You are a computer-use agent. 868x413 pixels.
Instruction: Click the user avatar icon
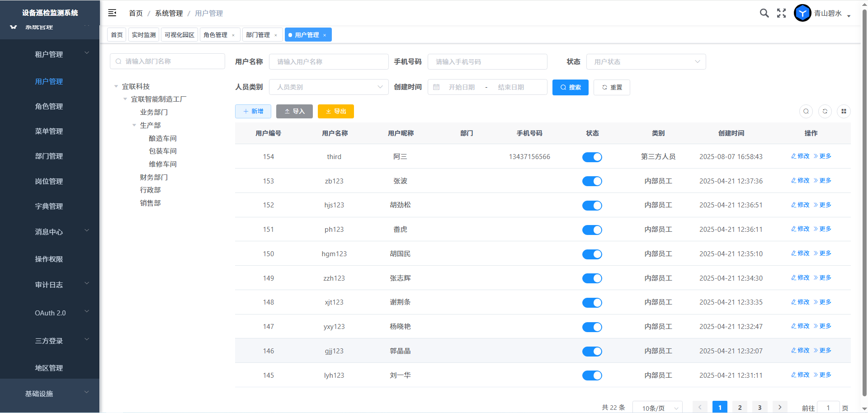point(802,13)
